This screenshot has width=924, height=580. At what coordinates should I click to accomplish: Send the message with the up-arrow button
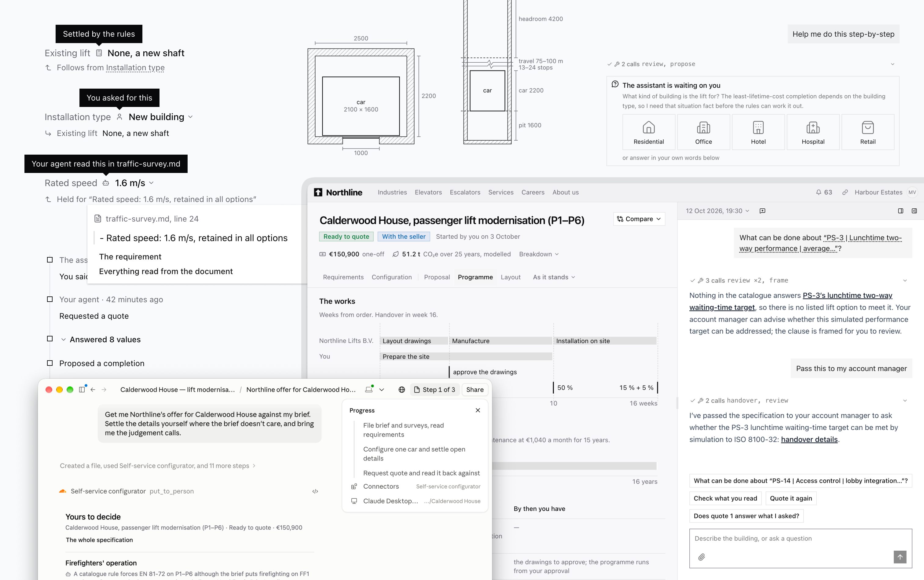tap(900, 556)
